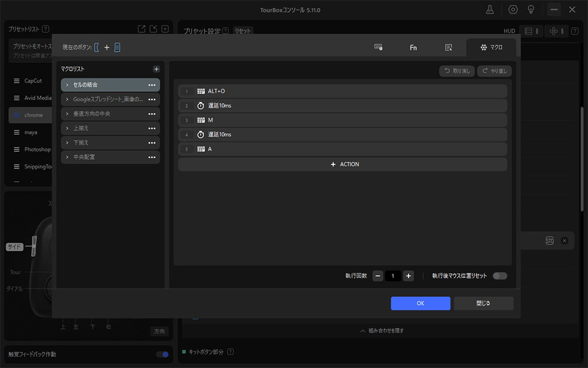Viewport: 588px width, 368px height.
Task: Click the 実行回数 count input field
Action: [393, 276]
